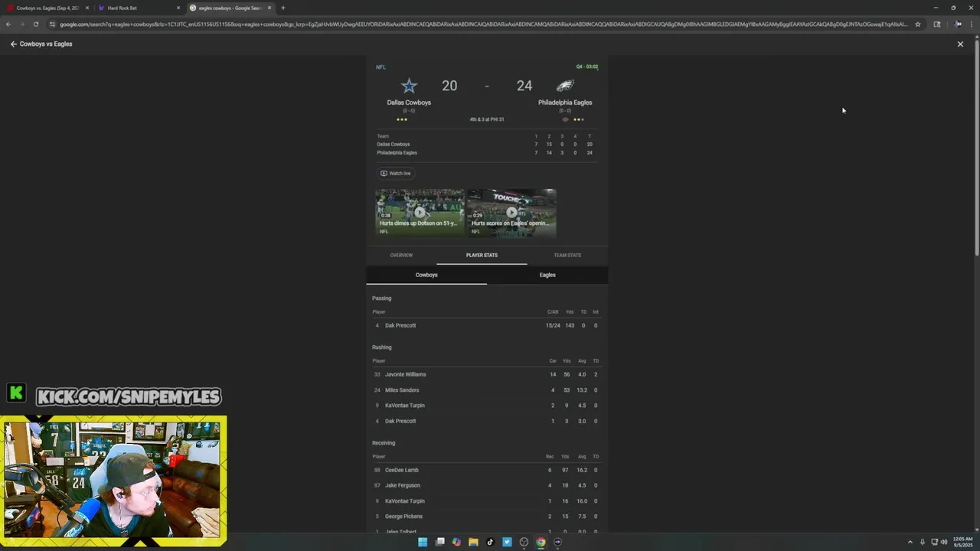This screenshot has height=551, width=980.
Task: Click the Eagles score 24
Action: tap(524, 86)
